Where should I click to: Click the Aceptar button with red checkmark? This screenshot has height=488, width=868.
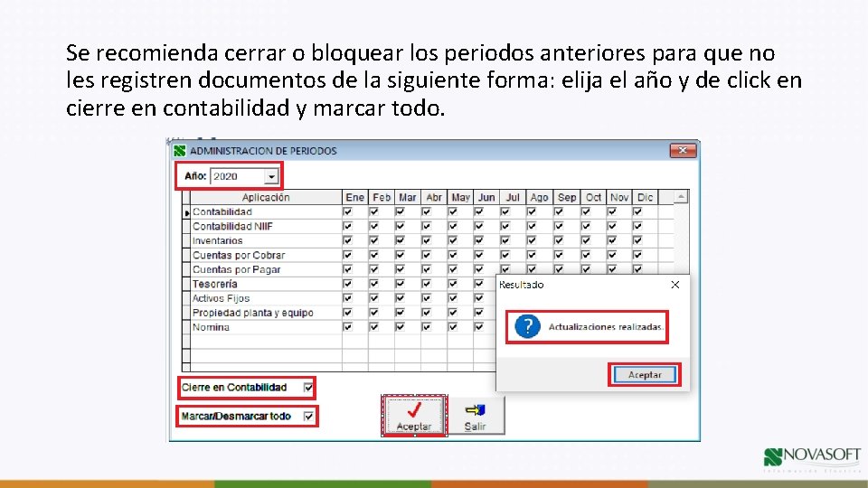(414, 416)
